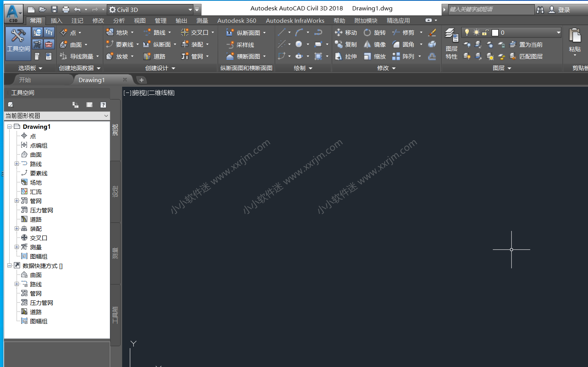This screenshot has height=367, width=588.
Task: Select the Scale (缩放) tool
Action: coord(375,56)
